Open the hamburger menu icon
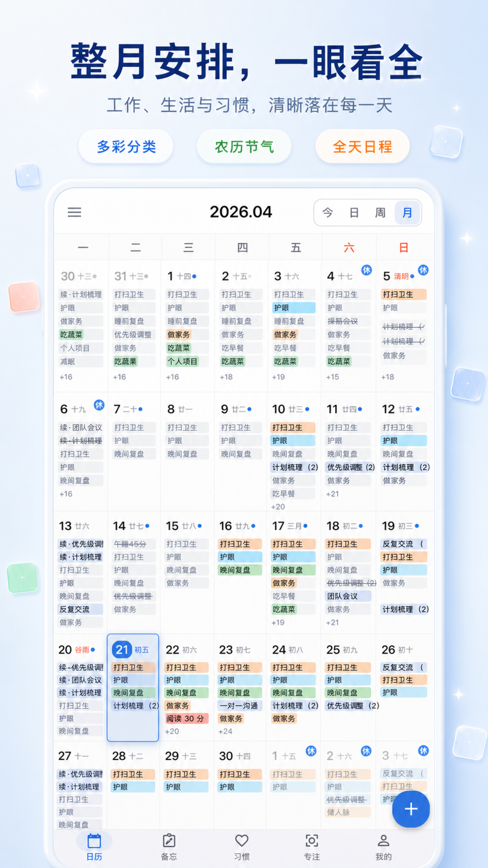The image size is (488, 868). click(x=75, y=212)
